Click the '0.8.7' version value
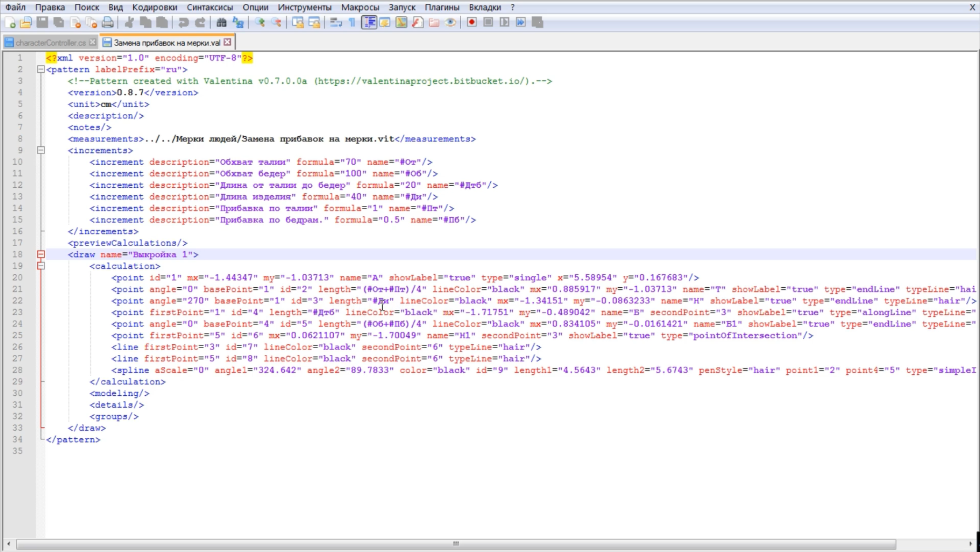This screenshot has width=980, height=552. point(130,92)
